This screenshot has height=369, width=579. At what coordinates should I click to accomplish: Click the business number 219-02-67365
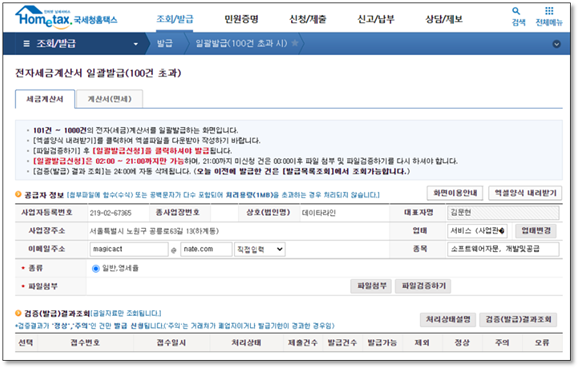110,213
